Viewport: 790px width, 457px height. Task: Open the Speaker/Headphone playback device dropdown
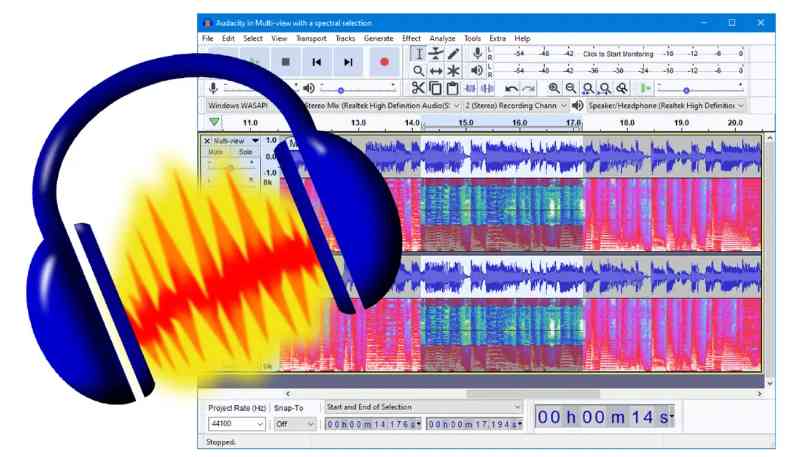tap(666, 105)
